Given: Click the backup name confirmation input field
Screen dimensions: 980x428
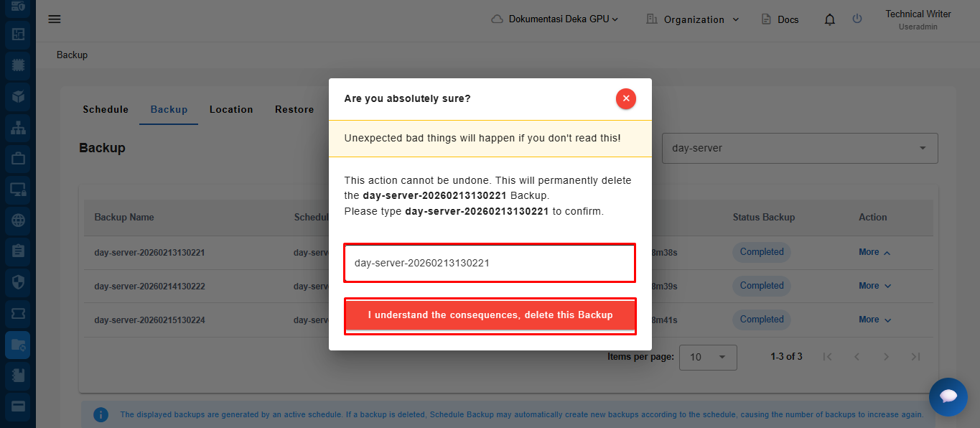Looking at the screenshot, I should 490,263.
